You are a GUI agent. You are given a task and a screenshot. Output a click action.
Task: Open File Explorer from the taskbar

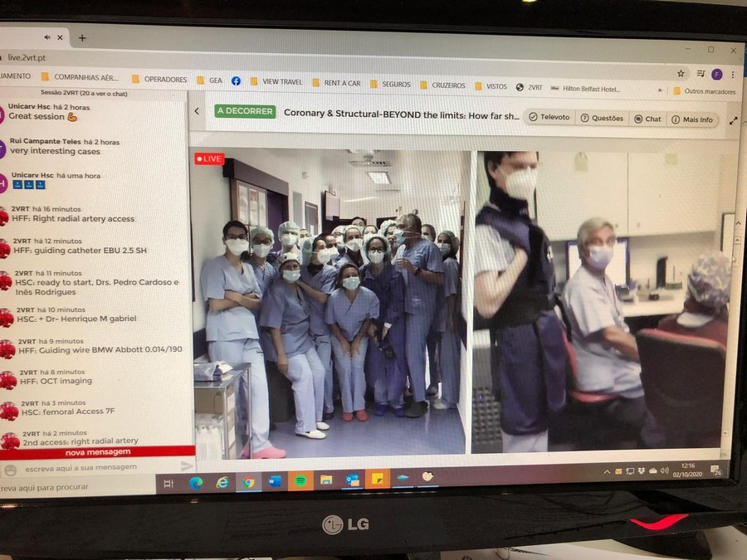(326, 480)
